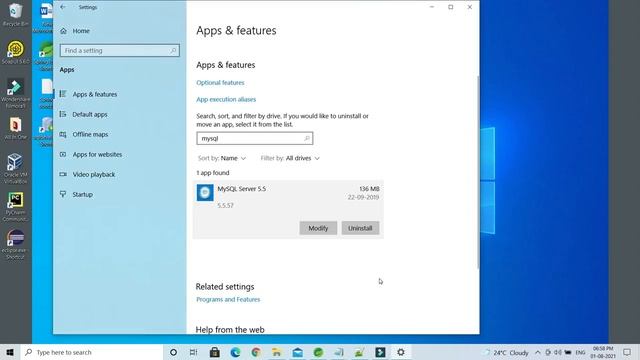This screenshot has height=360, width=640.
Task: Open Cortana from the taskbar
Action: tap(173, 352)
